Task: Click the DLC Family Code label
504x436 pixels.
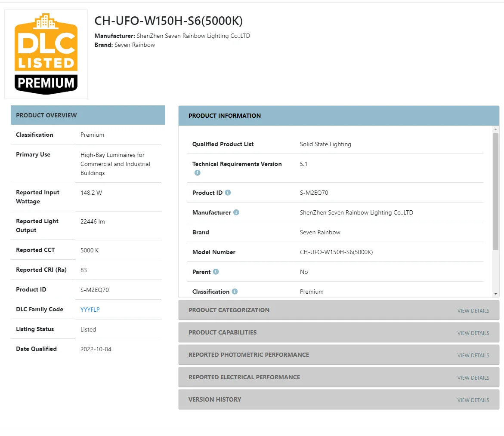Action: click(x=40, y=309)
